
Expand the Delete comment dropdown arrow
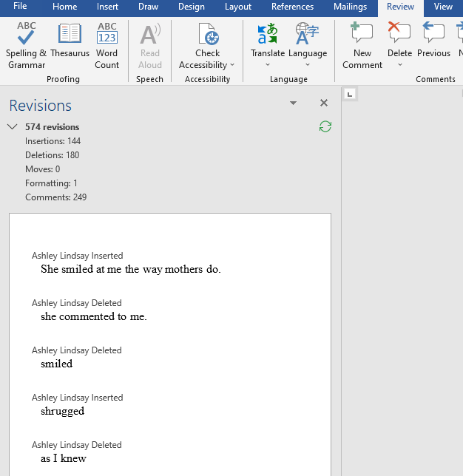point(399,65)
